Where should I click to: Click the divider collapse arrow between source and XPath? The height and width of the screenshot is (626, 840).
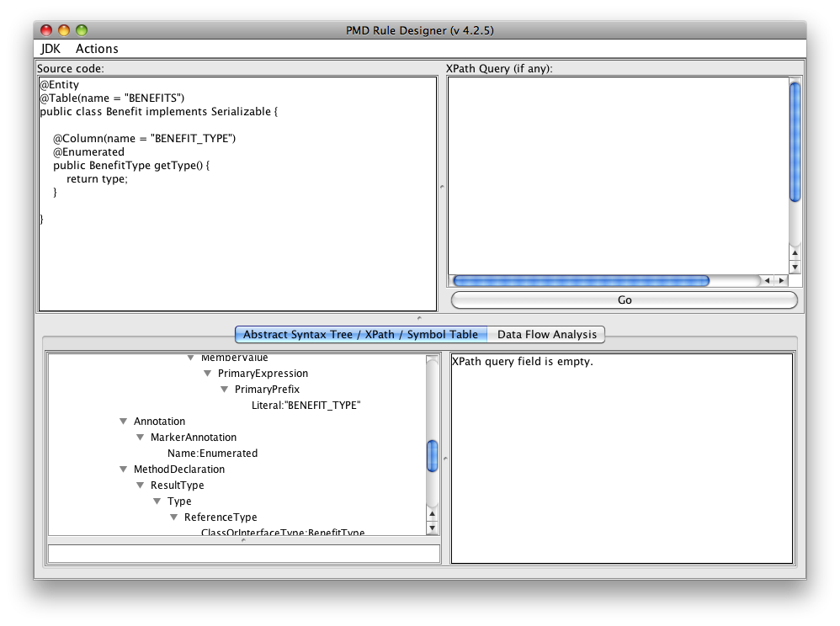pos(442,187)
